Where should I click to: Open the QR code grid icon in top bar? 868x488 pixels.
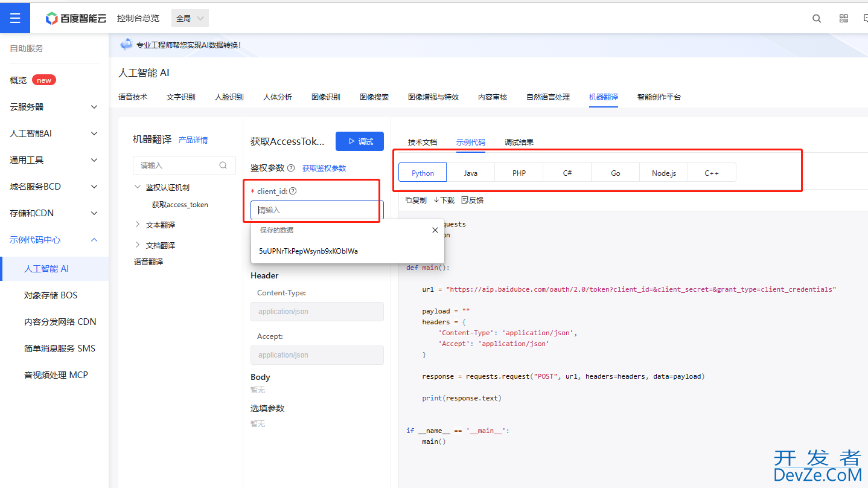tap(844, 19)
